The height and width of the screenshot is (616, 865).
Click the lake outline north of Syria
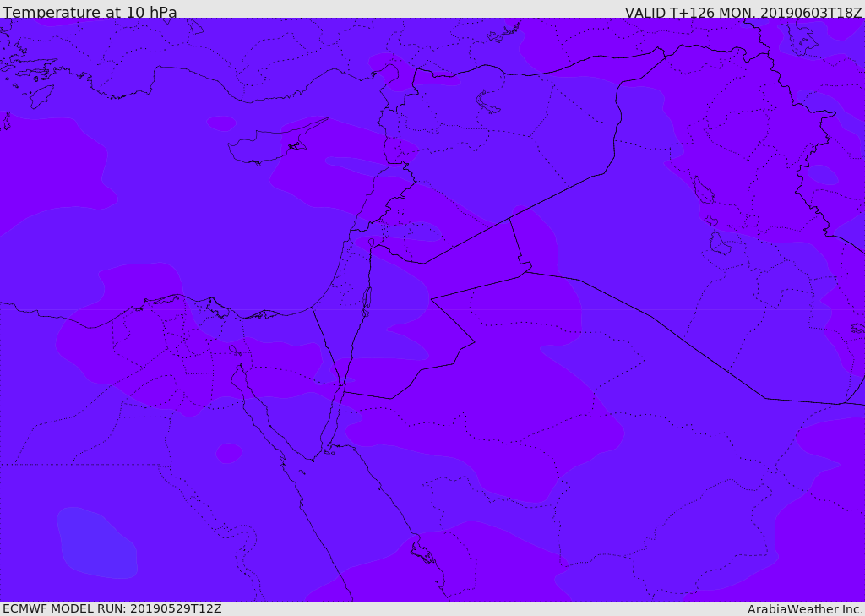click(x=488, y=102)
